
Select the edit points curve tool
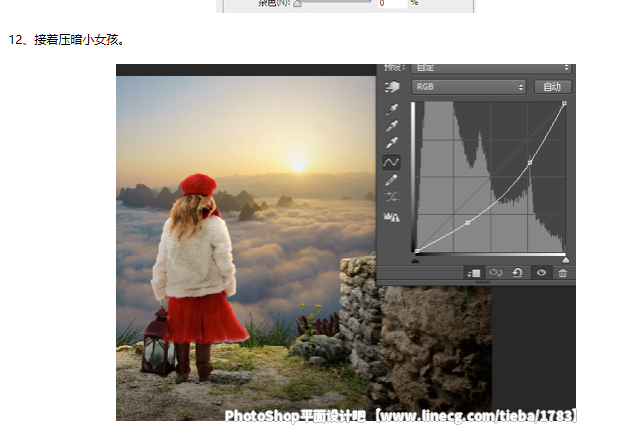(x=391, y=162)
